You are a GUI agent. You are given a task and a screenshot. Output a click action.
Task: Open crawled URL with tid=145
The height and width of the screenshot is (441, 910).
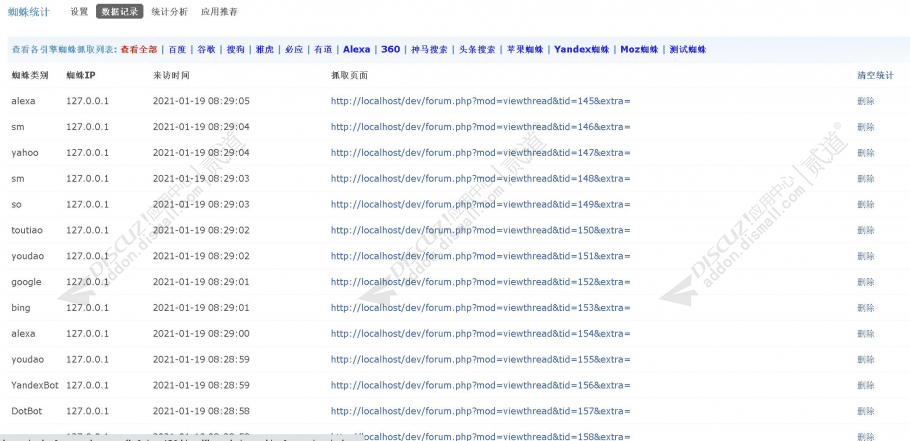click(481, 101)
